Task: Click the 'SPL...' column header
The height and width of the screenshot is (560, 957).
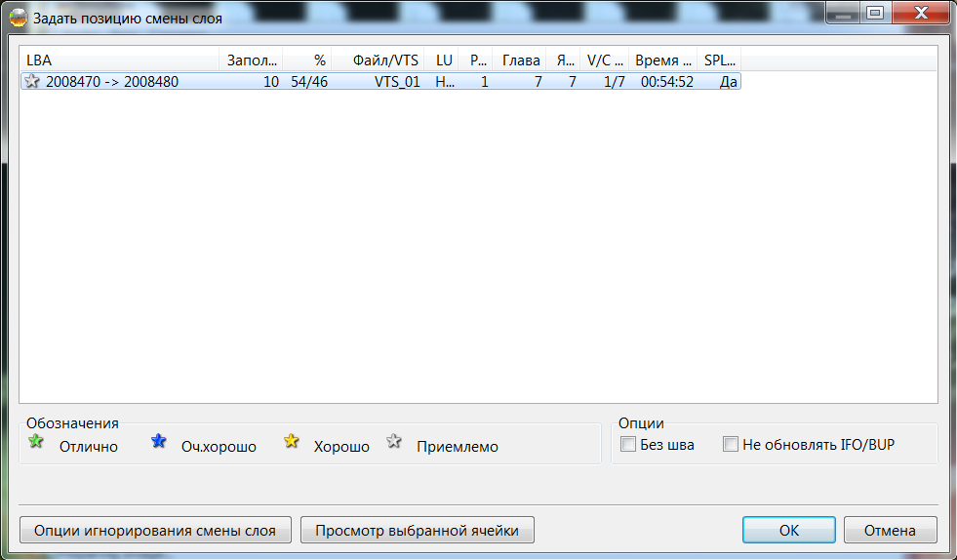Action: pos(719,60)
